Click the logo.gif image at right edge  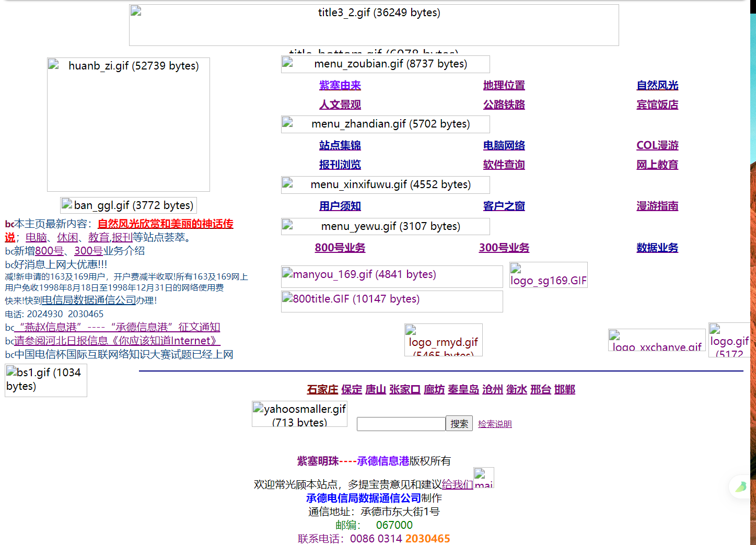729,340
